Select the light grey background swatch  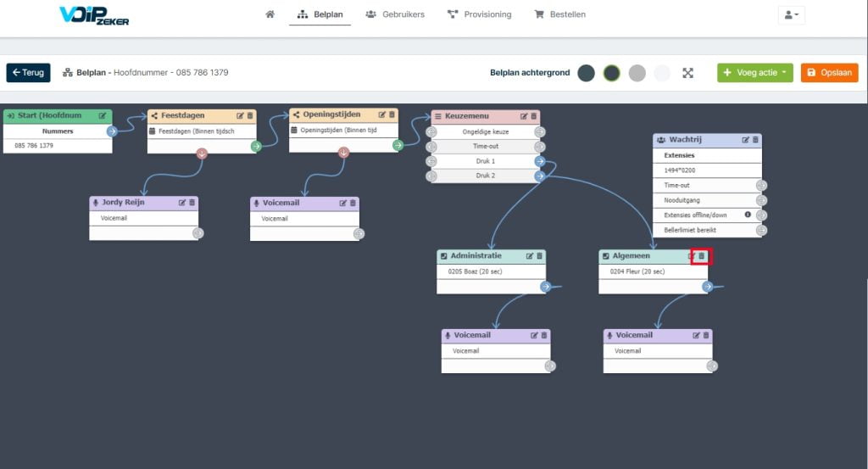(637, 73)
